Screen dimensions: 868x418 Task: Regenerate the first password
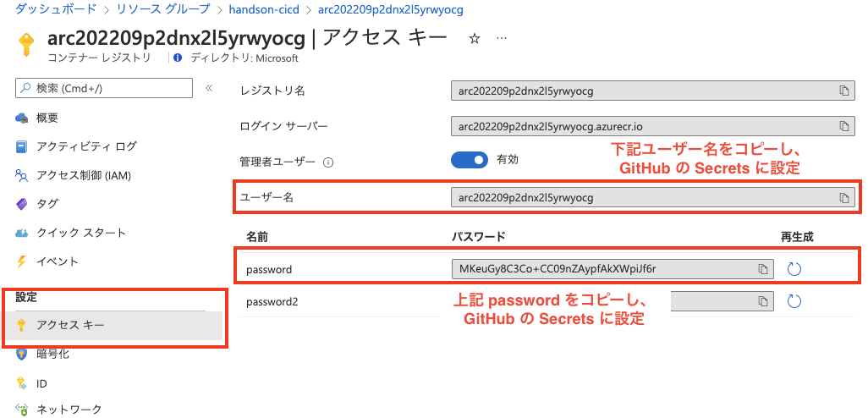pos(794,269)
